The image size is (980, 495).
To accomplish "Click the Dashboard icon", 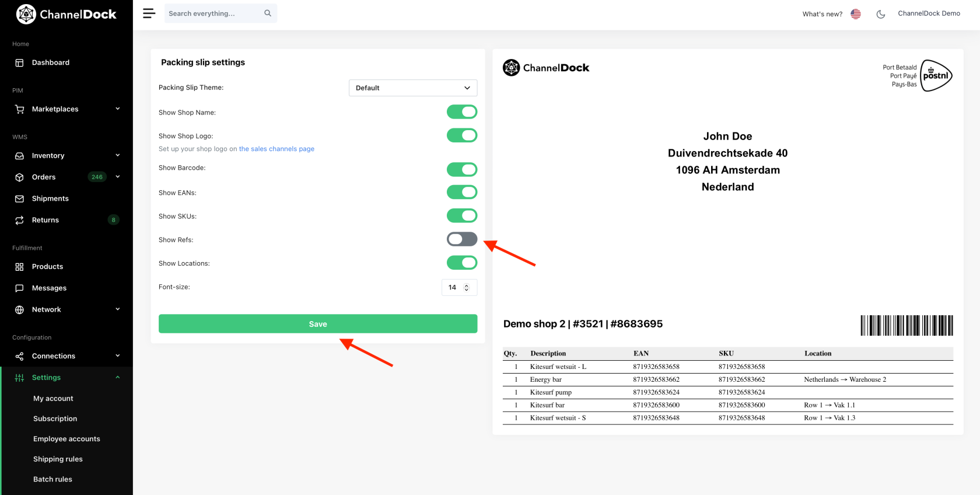I will point(19,62).
